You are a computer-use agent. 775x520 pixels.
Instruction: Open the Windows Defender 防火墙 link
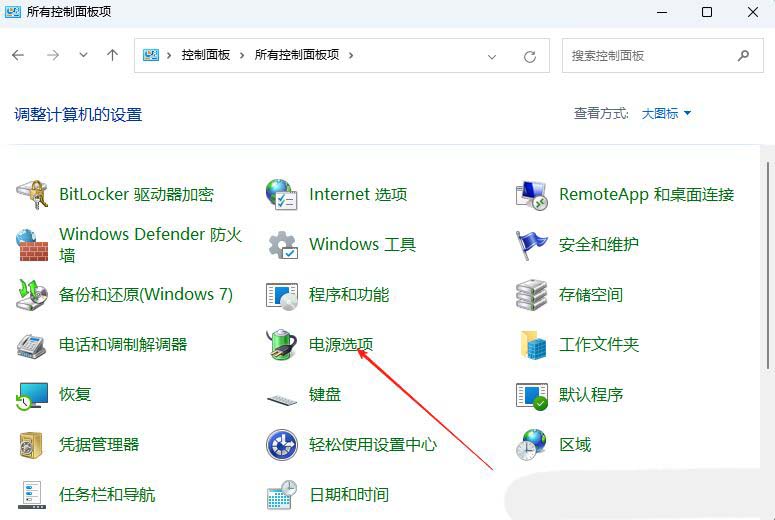coord(150,245)
